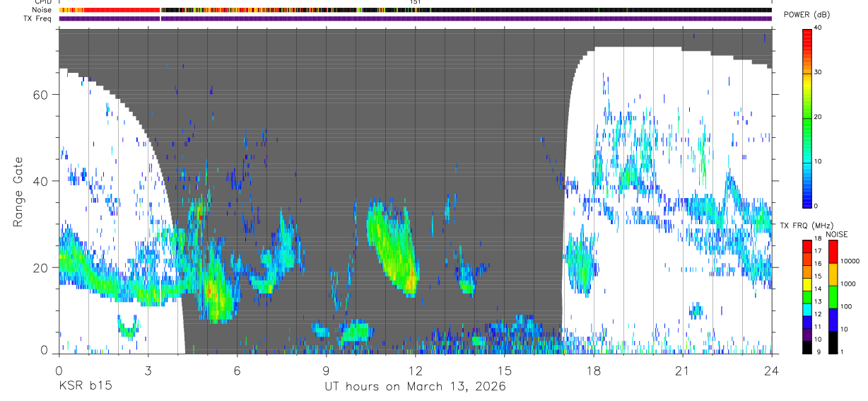Click the "30" tick on POWER colorbar
868x401 pixels.
[819, 72]
